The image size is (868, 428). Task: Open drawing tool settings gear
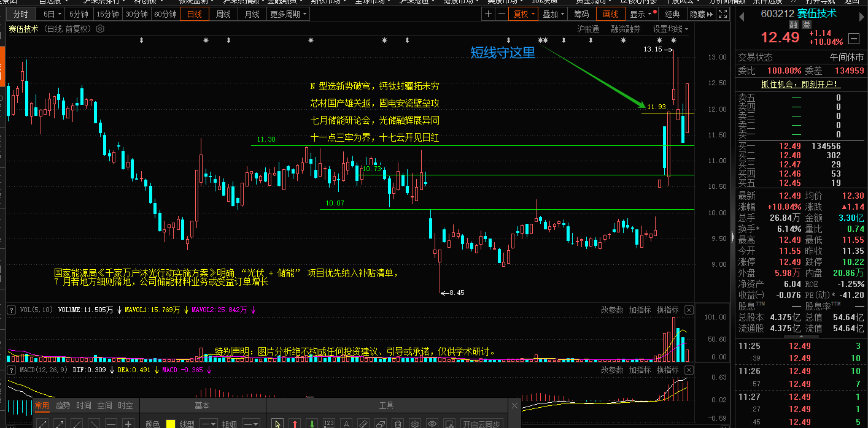pos(415,423)
